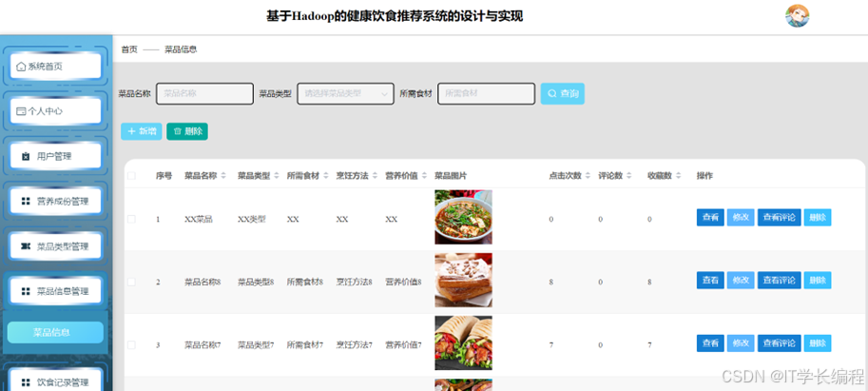Sort by 点击次数 column arrows
Screen dimensions: 868x391
(x=588, y=176)
